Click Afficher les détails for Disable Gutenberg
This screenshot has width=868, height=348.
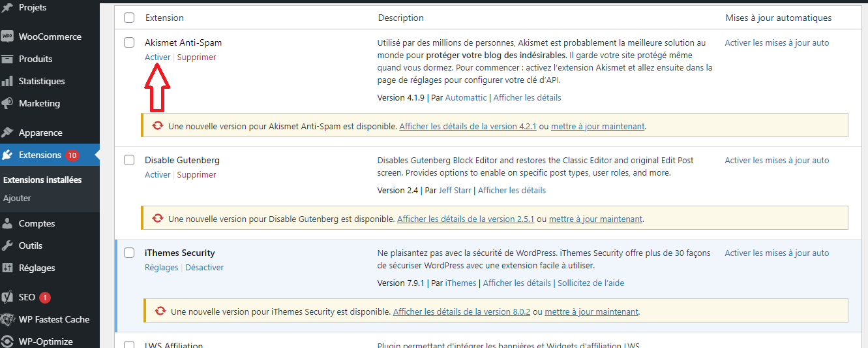point(512,190)
